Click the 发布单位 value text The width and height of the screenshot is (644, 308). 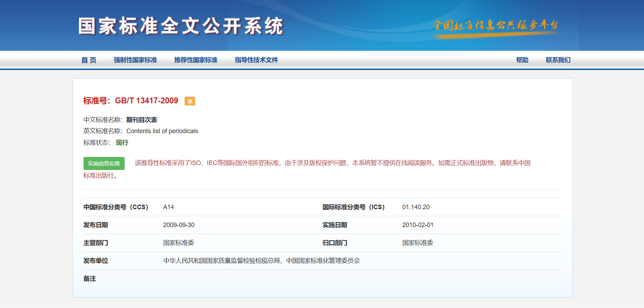click(261, 261)
